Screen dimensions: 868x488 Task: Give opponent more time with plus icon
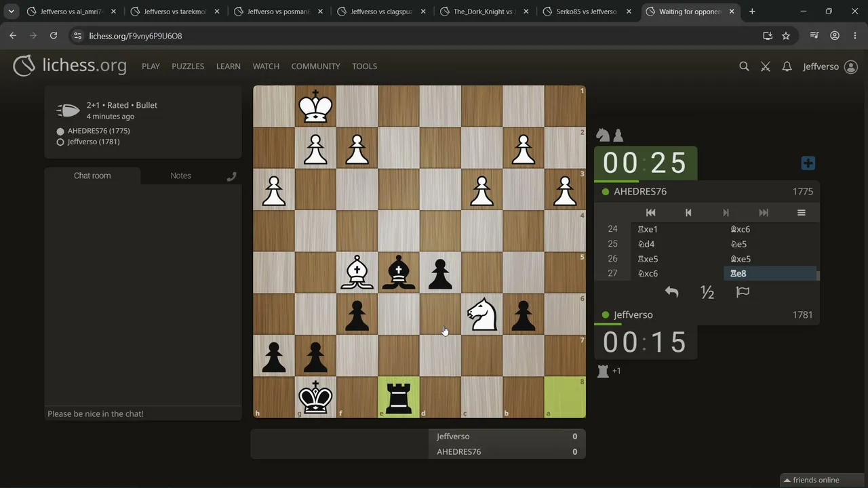click(808, 163)
